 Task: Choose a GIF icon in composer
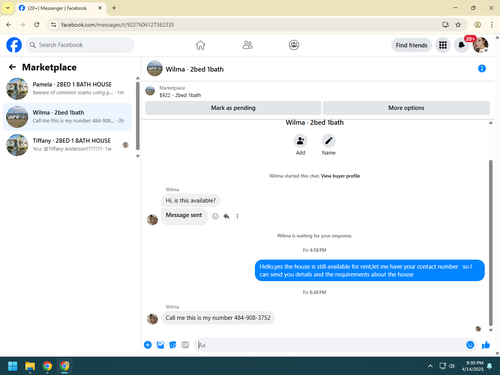pyautogui.click(x=185, y=345)
